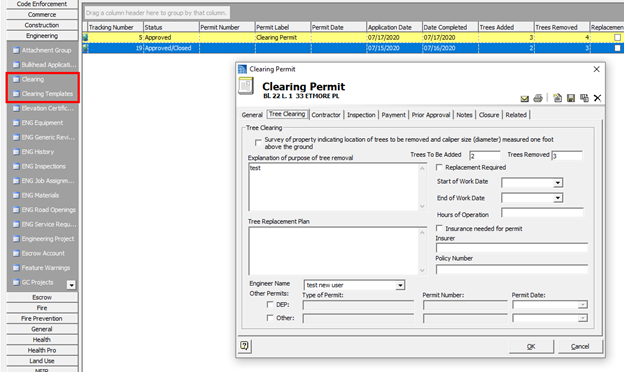This screenshot has width=624, height=372.
Task: Open Other Permit Date dropdown arrow
Action: (583, 318)
